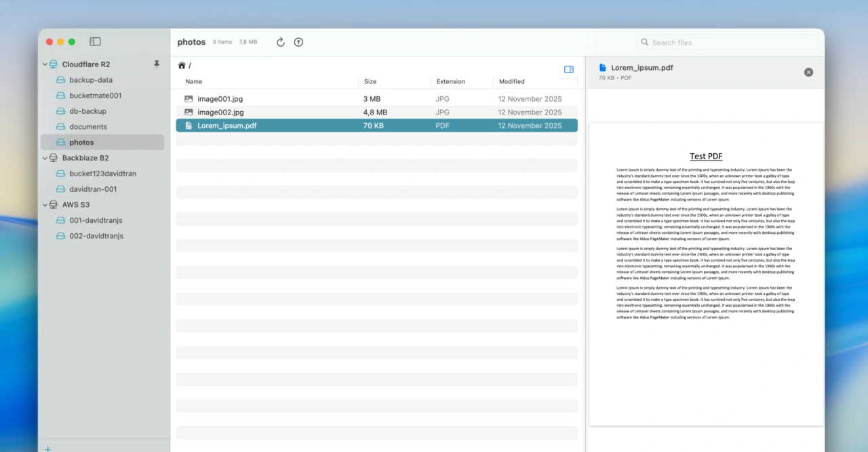The width and height of the screenshot is (868, 452).
Task: Select the 002-davidtranjs bucket
Action: pos(96,236)
